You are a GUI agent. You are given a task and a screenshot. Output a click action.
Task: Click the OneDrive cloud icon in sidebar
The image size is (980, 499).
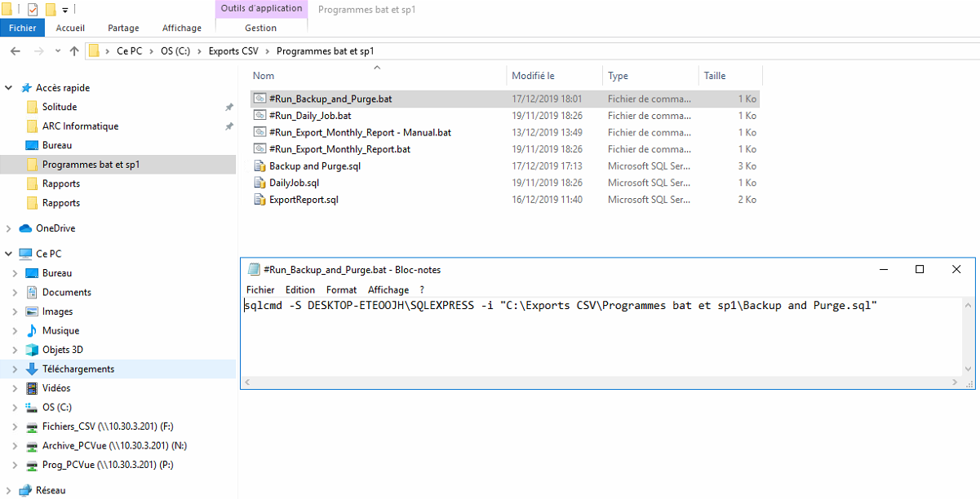click(25, 228)
